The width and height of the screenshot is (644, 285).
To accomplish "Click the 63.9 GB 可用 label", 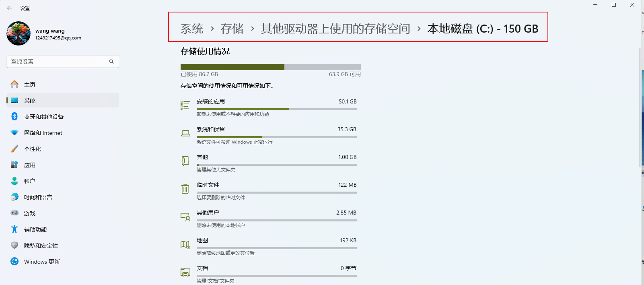I will (345, 74).
